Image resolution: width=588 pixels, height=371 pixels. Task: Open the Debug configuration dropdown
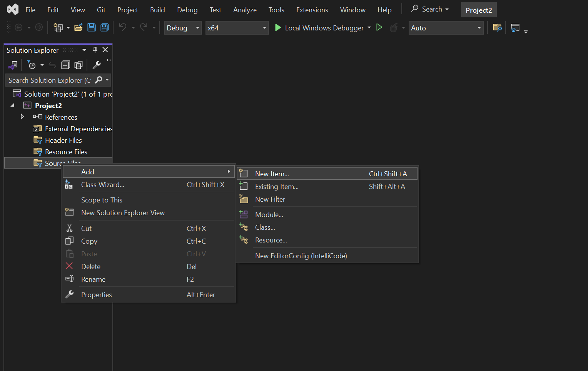pos(183,28)
